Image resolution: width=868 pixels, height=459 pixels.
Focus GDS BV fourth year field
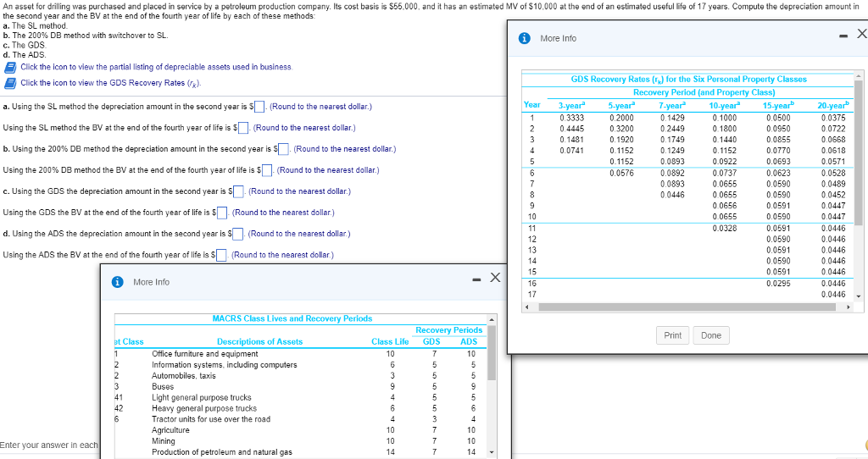222,213
